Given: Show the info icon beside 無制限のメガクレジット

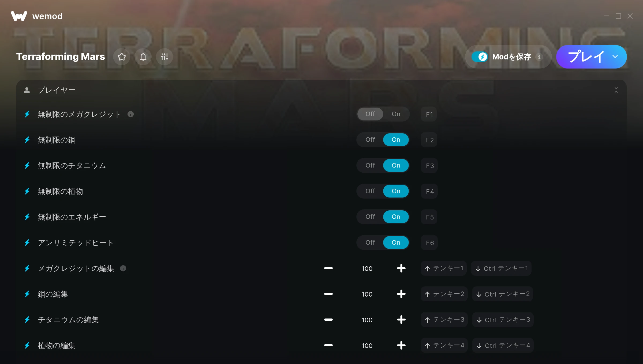Looking at the screenshot, I should 130,114.
